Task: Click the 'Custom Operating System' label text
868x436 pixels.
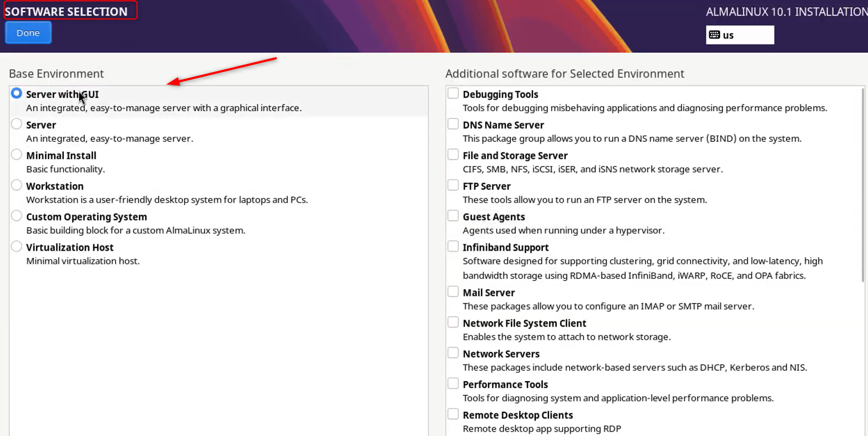Action: (x=87, y=217)
